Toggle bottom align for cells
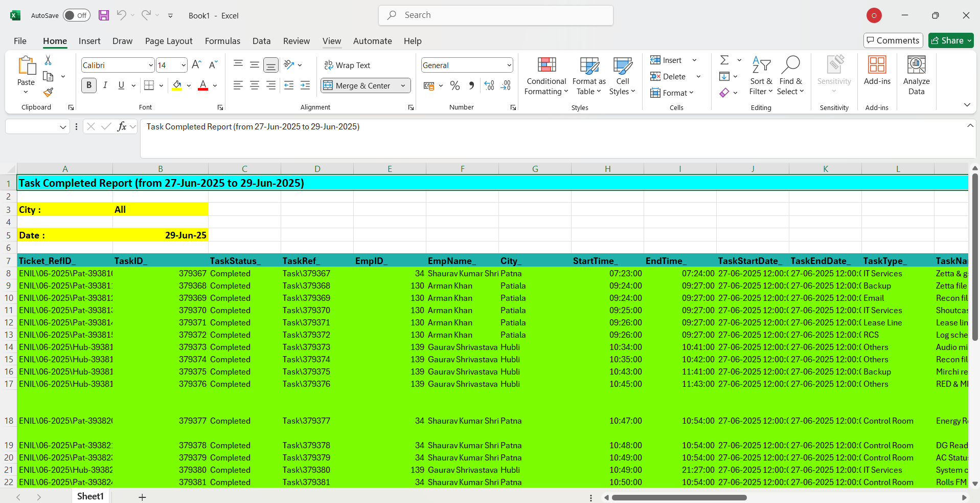Image resolution: width=980 pixels, height=503 pixels. pos(271,65)
